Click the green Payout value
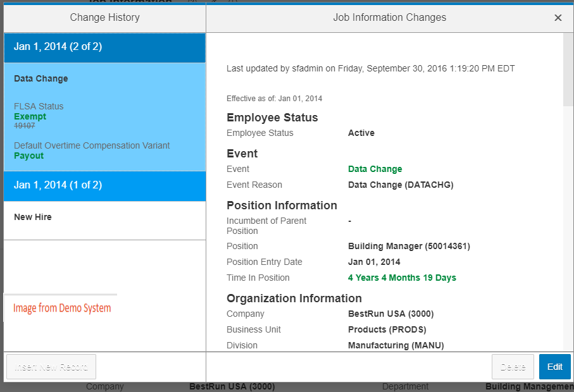Viewport: 574px width, 392px height. [28, 156]
